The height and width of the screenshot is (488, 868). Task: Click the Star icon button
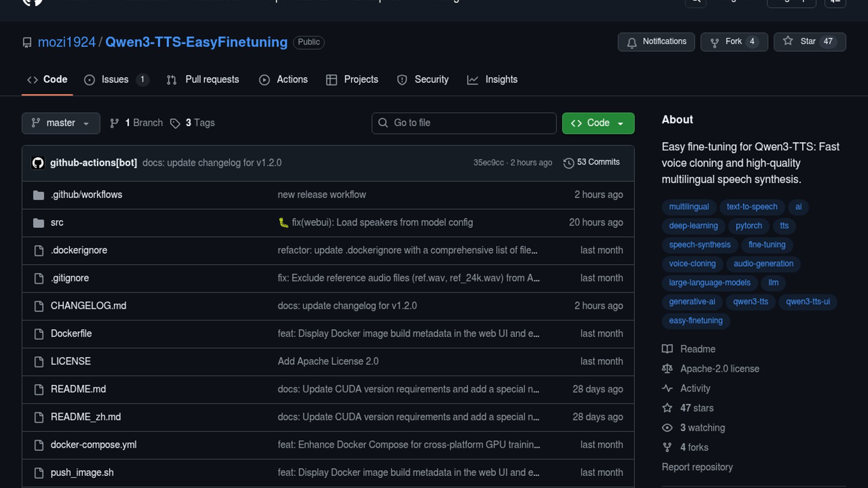[x=788, y=41]
